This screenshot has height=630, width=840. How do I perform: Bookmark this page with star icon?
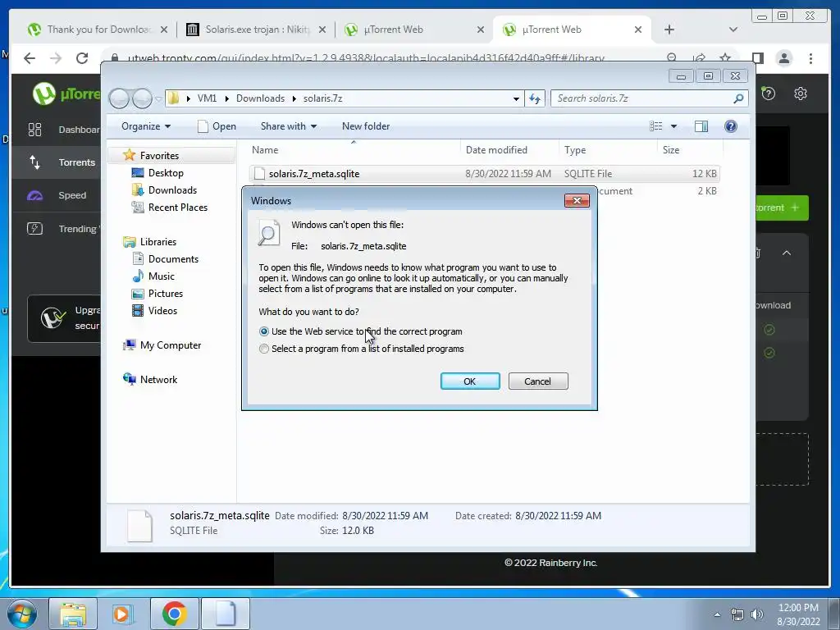click(725, 57)
